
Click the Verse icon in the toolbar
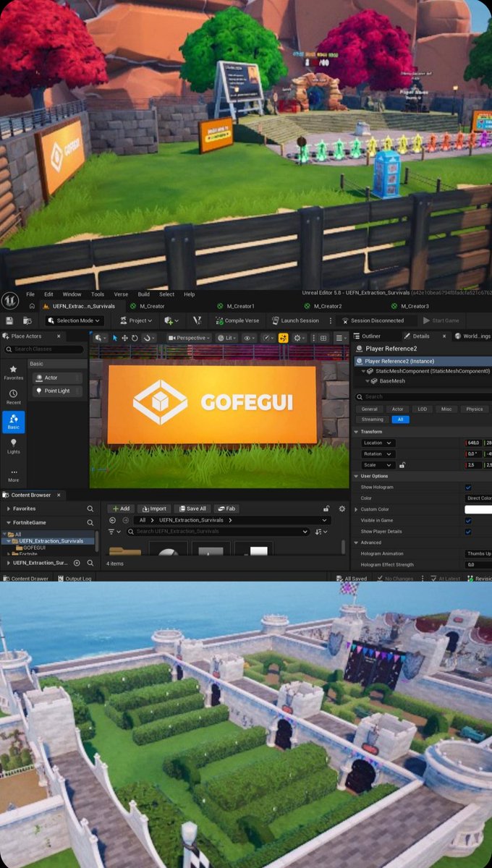197,320
